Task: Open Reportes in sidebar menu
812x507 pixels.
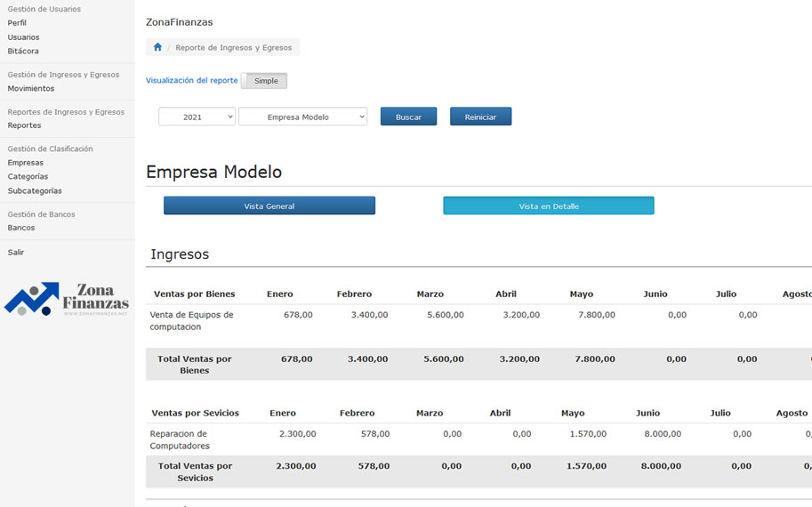Action: (24, 125)
